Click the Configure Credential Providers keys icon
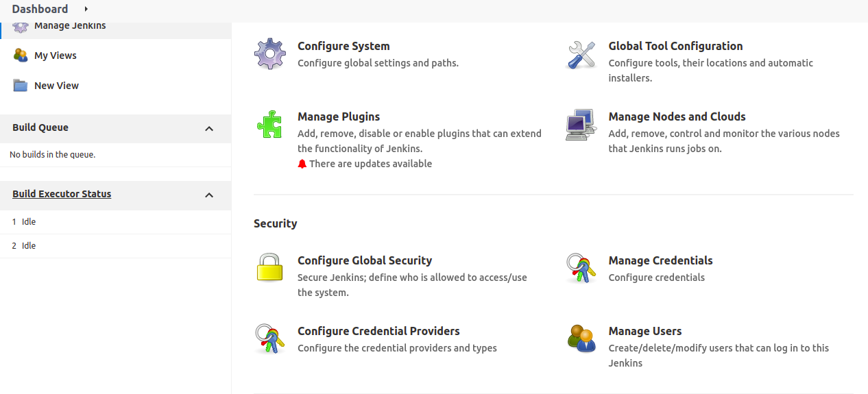 coord(270,338)
